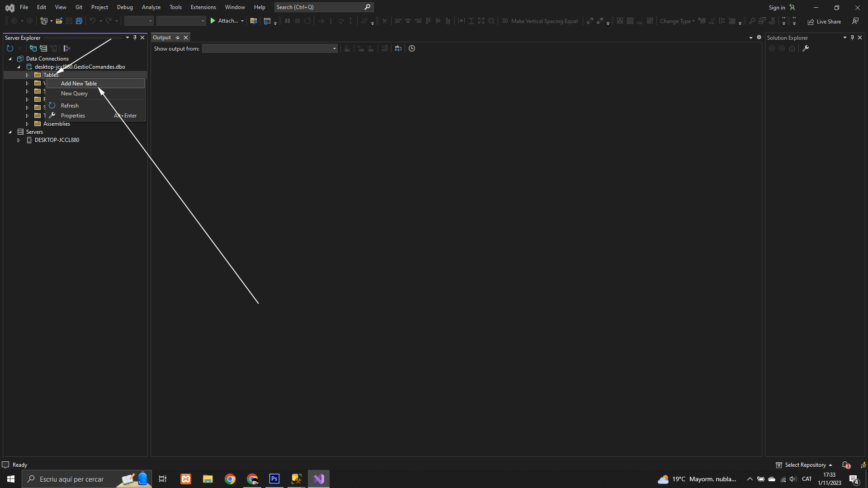Collapse the Data Connections tree node
The height and width of the screenshot is (488, 868).
click(10, 59)
